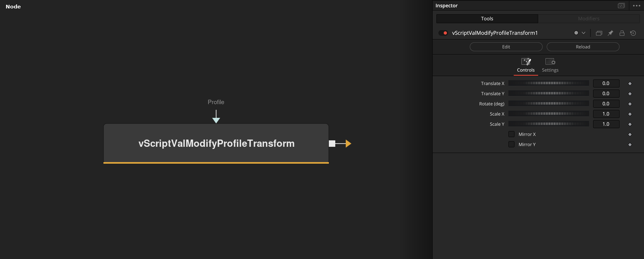Image resolution: width=644 pixels, height=259 pixels.
Task: Click the Scale X slider
Action: [549, 114]
